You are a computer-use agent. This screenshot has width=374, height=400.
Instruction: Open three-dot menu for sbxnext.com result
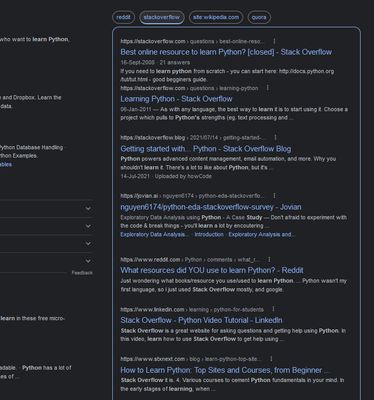click(271, 359)
